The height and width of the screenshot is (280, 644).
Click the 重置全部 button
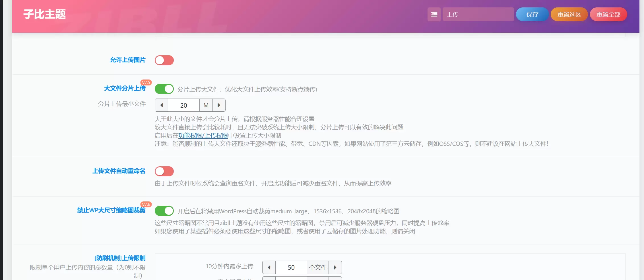point(608,14)
